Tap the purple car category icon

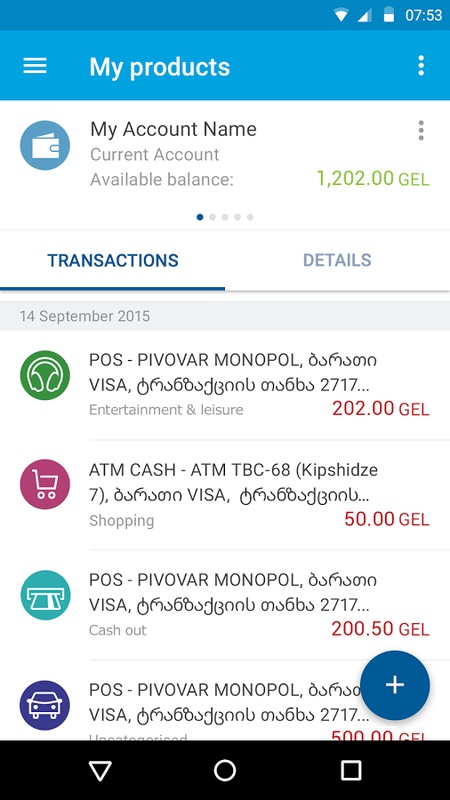[x=45, y=705]
